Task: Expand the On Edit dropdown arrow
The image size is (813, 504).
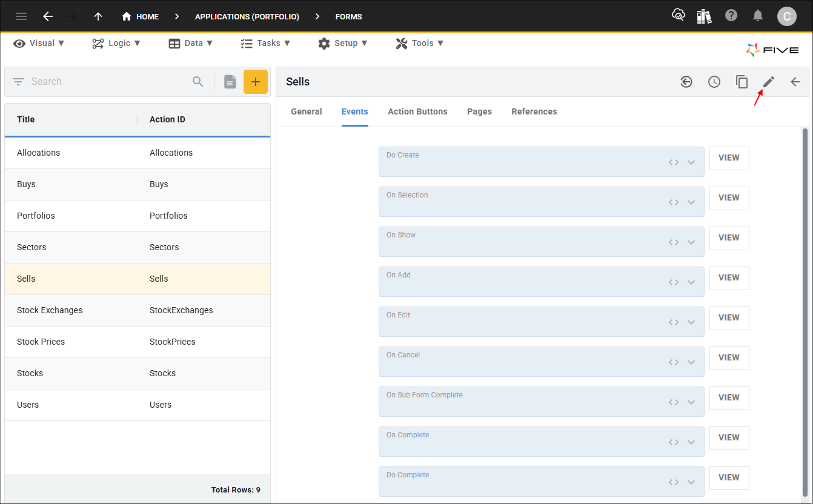Action: pos(691,322)
